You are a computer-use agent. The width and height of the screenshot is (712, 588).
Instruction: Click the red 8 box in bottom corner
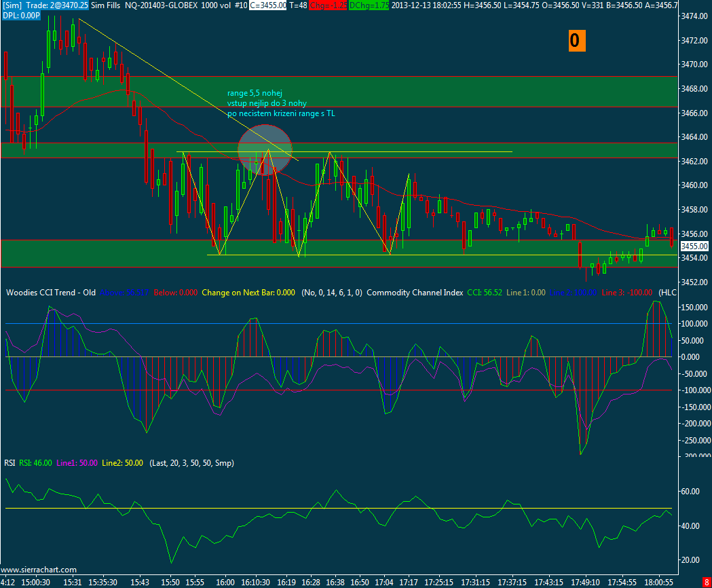point(707,582)
